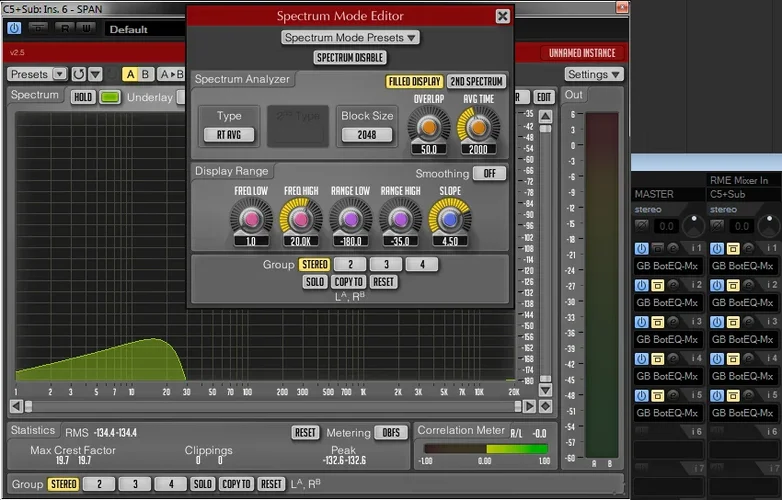782x500 pixels.
Task: Select group 4 in mode editor
Action: (422, 264)
